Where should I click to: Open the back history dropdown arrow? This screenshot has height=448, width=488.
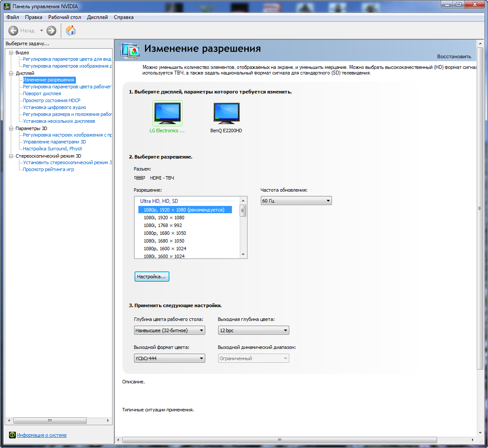click(x=41, y=31)
